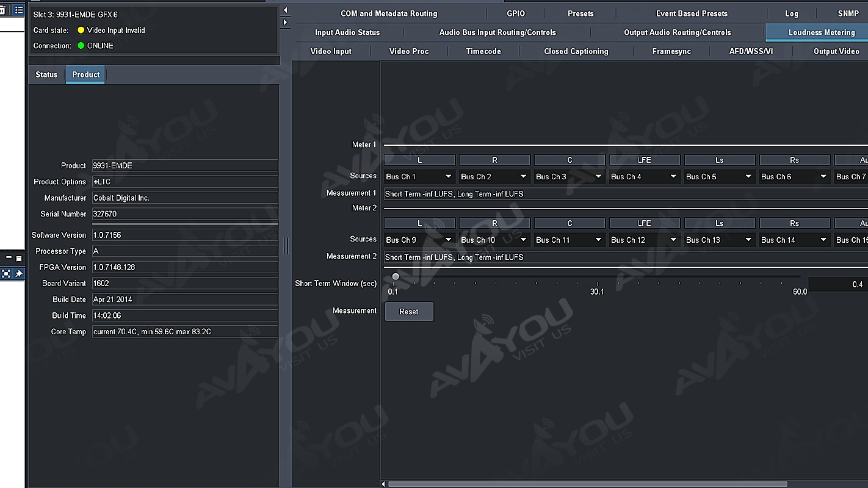Open Input Audio Status tab

coord(347,32)
